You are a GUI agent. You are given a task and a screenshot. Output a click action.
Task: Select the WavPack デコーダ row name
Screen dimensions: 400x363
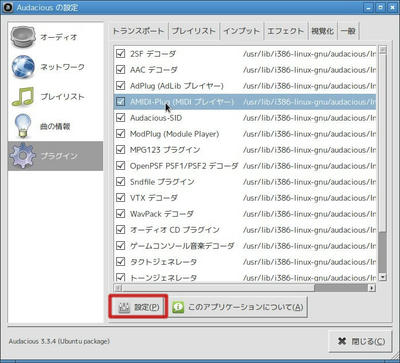pos(162,214)
